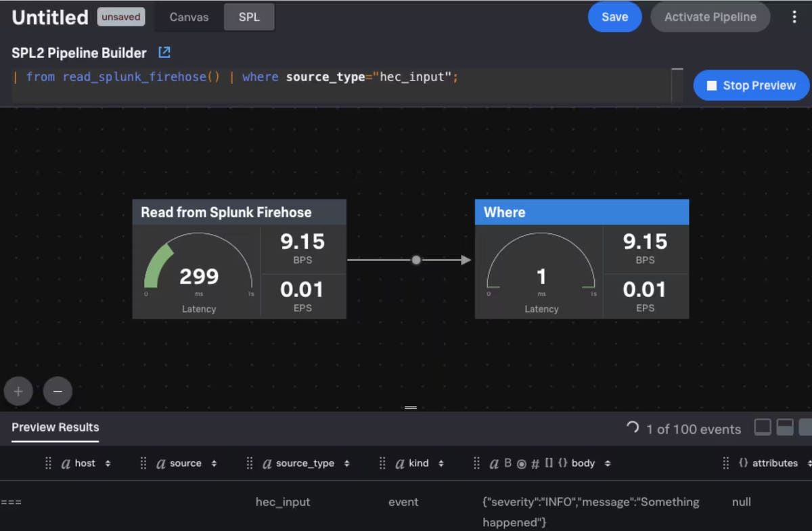Click the null cell in attributes column
The height and width of the screenshot is (531, 812).
pyautogui.click(x=741, y=502)
